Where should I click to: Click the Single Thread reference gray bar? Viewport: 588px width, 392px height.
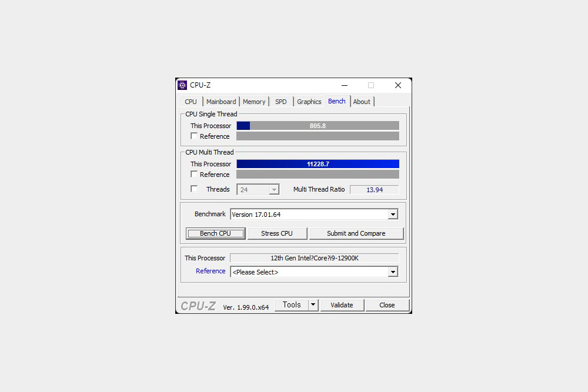[318, 136]
